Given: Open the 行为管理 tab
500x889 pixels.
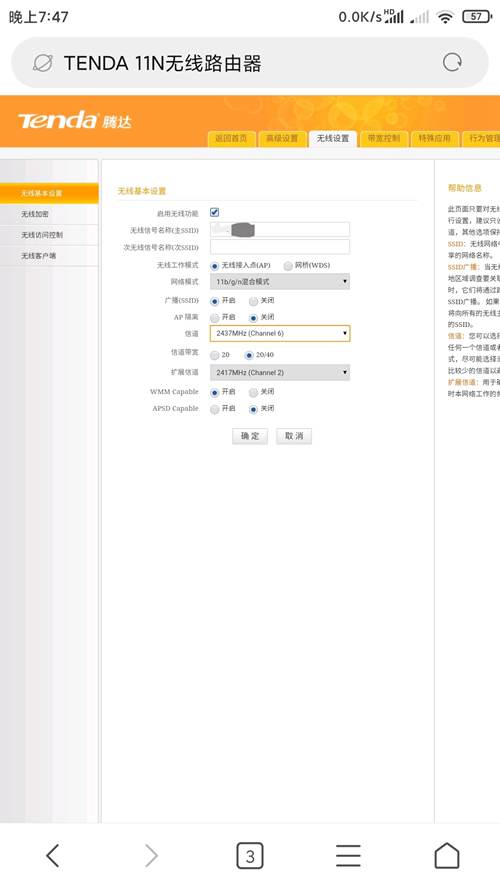Looking at the screenshot, I should tap(482, 138).
